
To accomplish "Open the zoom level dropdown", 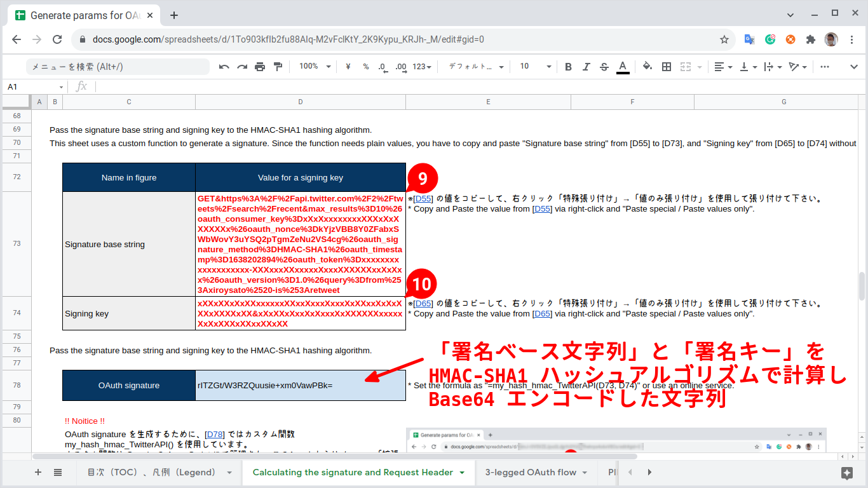I will point(314,66).
